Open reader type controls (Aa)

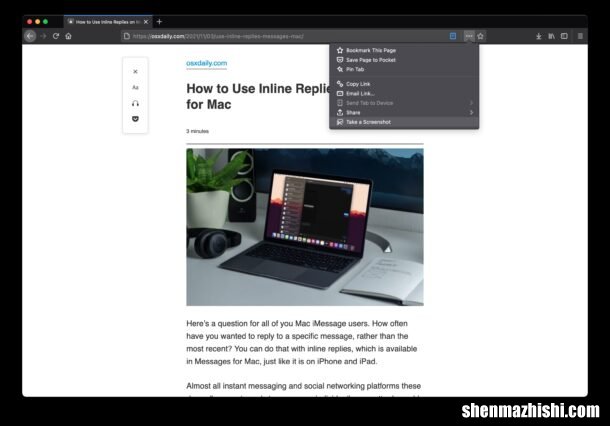pyautogui.click(x=135, y=87)
